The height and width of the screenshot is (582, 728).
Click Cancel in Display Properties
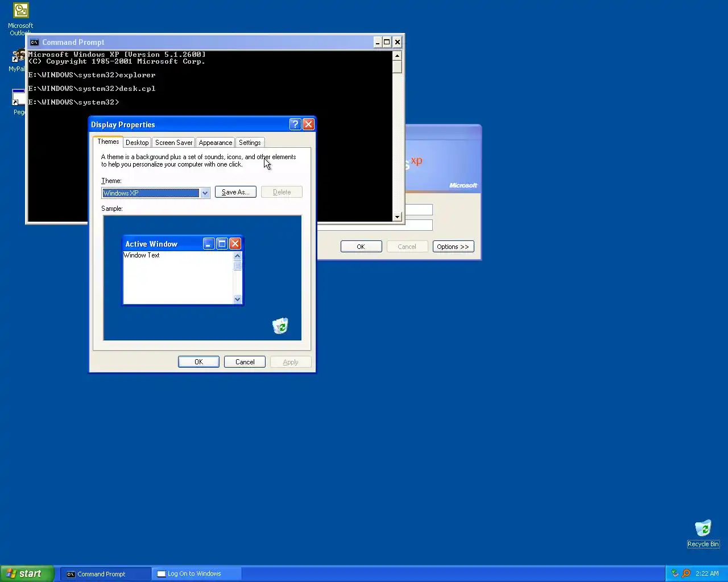point(245,362)
